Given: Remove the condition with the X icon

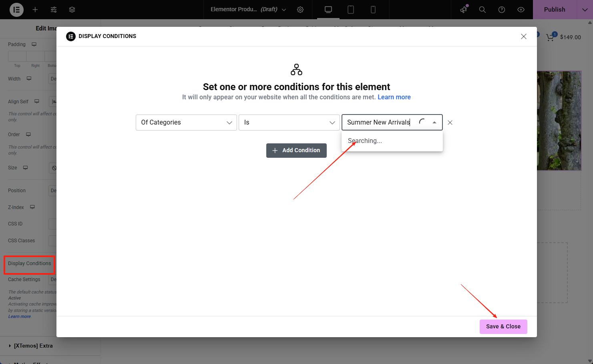Looking at the screenshot, I should click(450, 122).
